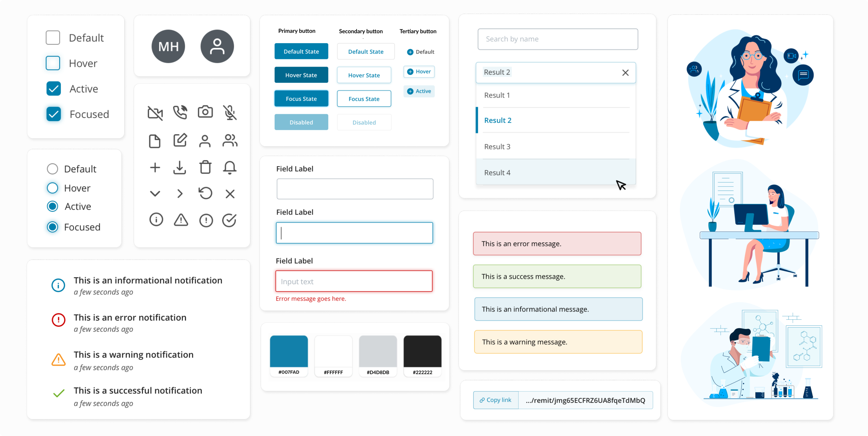Click the edit pencil icon
Image resolution: width=868 pixels, height=436 pixels.
coord(180,140)
